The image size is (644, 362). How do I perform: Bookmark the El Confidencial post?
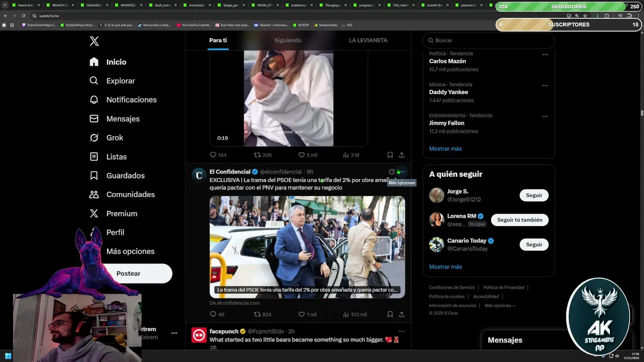[x=390, y=314]
